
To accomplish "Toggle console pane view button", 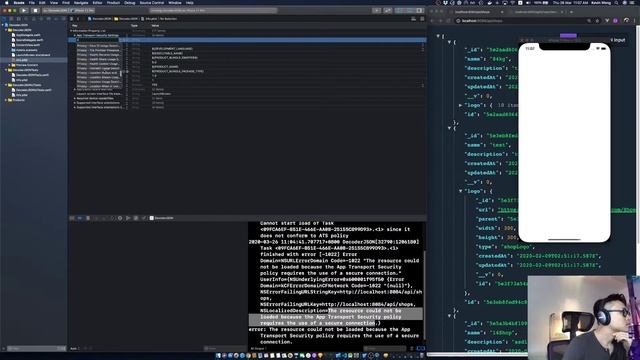I will 423,349.
